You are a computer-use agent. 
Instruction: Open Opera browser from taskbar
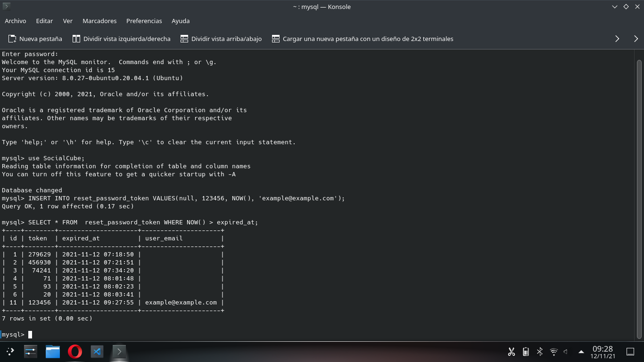coord(74,352)
